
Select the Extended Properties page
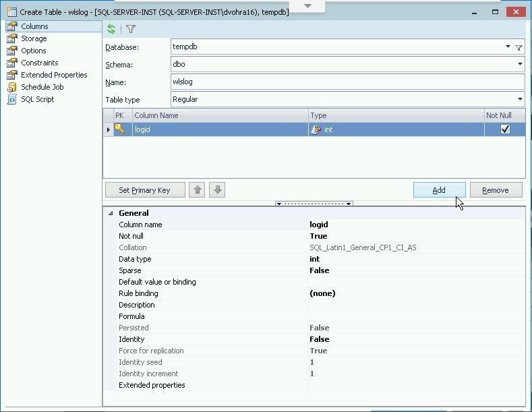(x=54, y=75)
